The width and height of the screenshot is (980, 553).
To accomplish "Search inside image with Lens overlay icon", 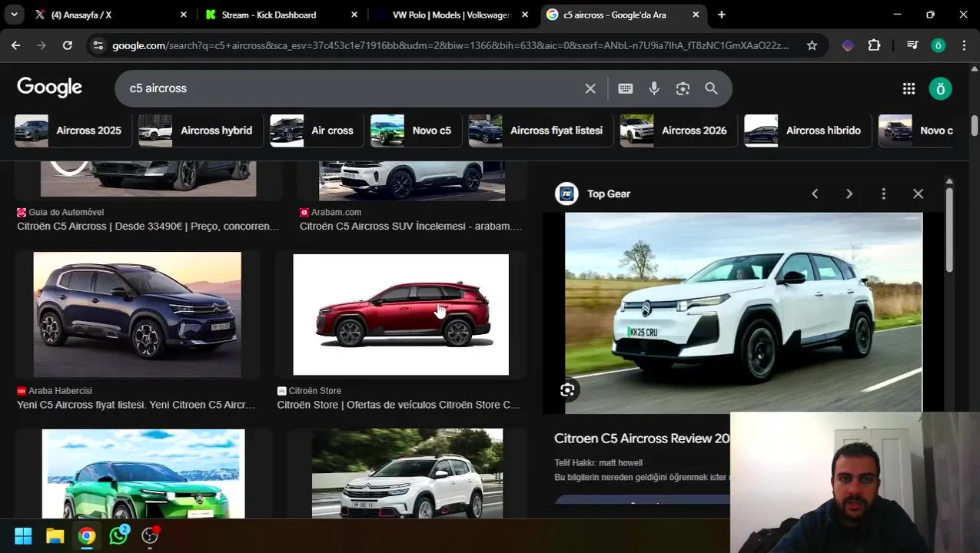I will tap(567, 390).
